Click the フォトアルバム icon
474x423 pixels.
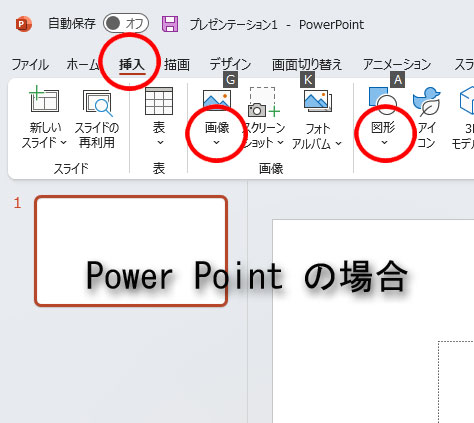(x=318, y=101)
